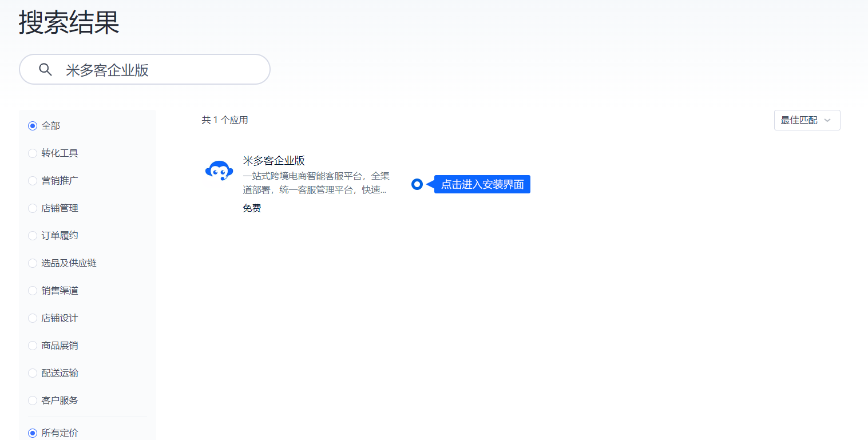
Task: Choose the 订单履约 radio option
Action: point(33,236)
